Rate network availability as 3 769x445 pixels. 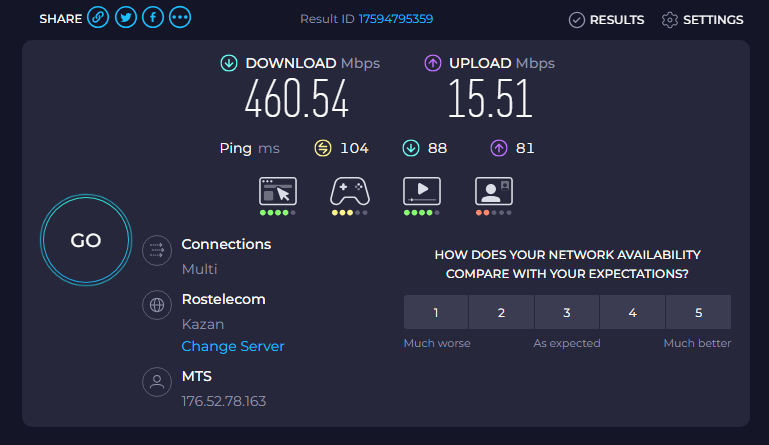[567, 313]
